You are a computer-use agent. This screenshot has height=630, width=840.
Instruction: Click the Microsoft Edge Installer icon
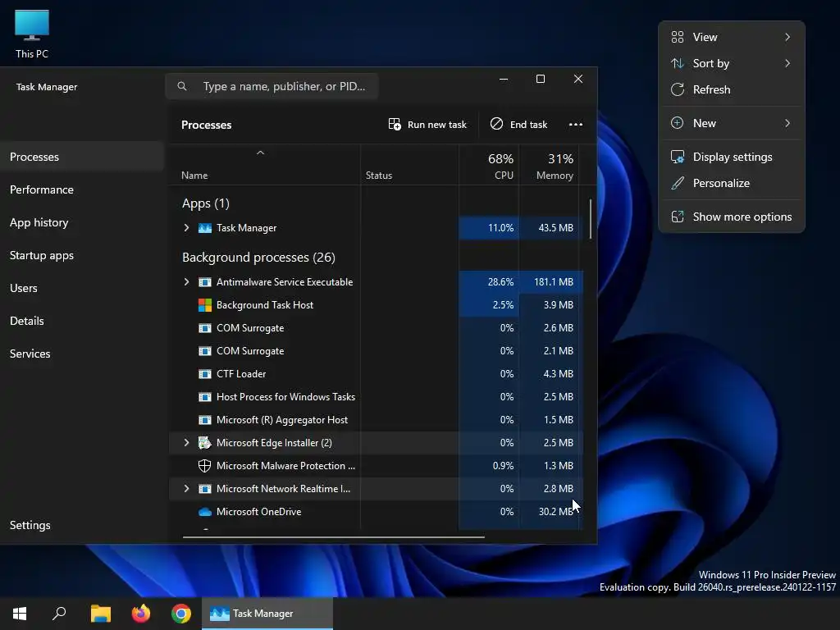204,442
